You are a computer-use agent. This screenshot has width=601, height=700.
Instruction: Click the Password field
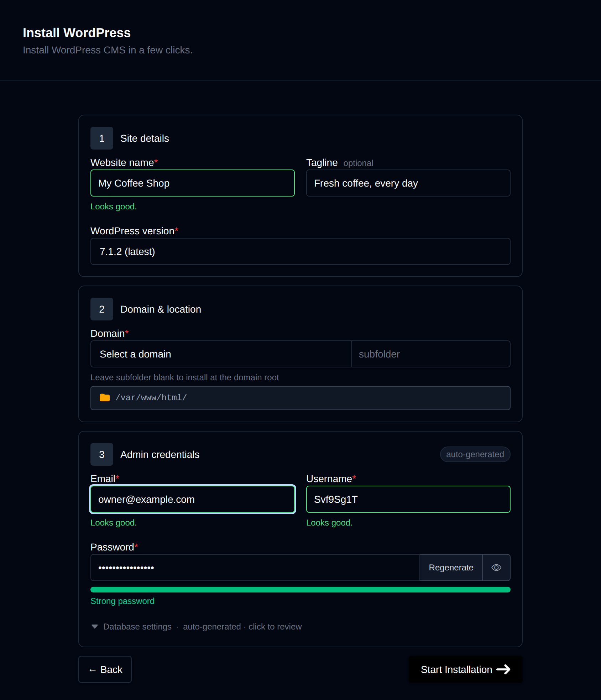pos(255,568)
